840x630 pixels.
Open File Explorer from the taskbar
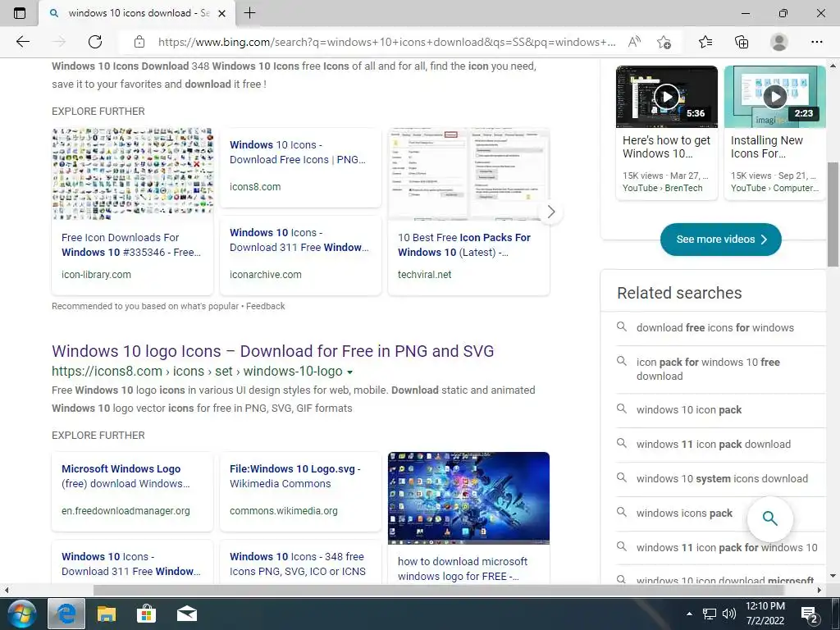[106, 614]
